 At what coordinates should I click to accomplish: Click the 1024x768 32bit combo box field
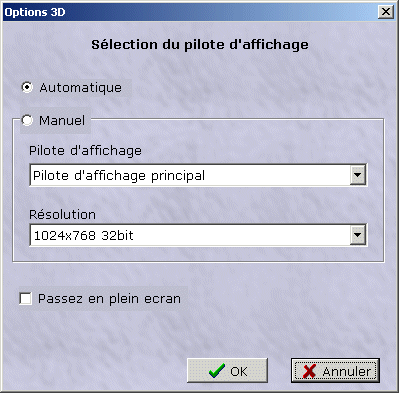(198, 235)
